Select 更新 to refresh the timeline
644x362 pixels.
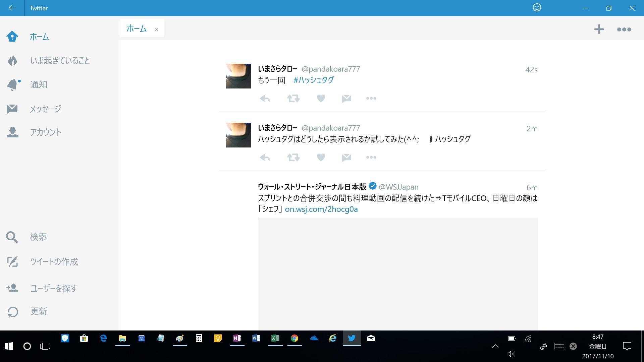(39, 311)
